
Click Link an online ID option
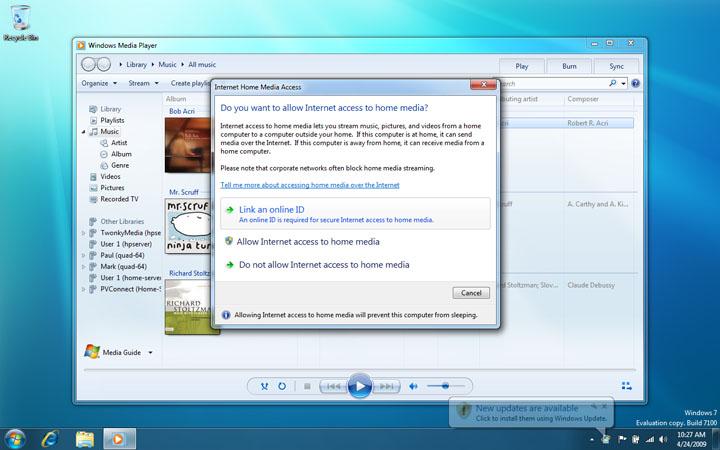click(x=355, y=214)
